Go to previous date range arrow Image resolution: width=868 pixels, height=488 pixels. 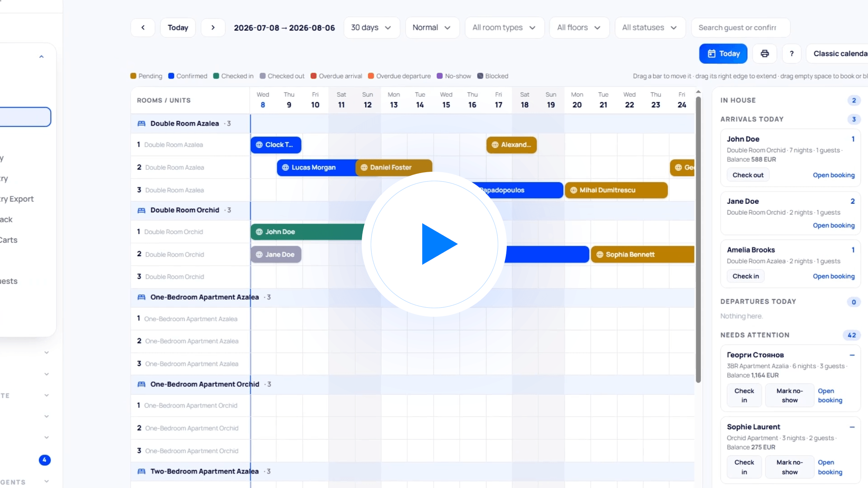pos(143,28)
